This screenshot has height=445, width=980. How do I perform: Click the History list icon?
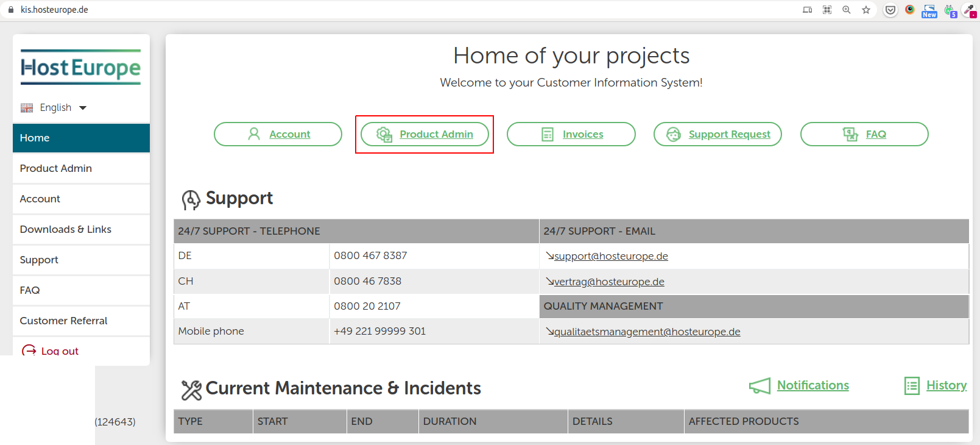coord(912,386)
